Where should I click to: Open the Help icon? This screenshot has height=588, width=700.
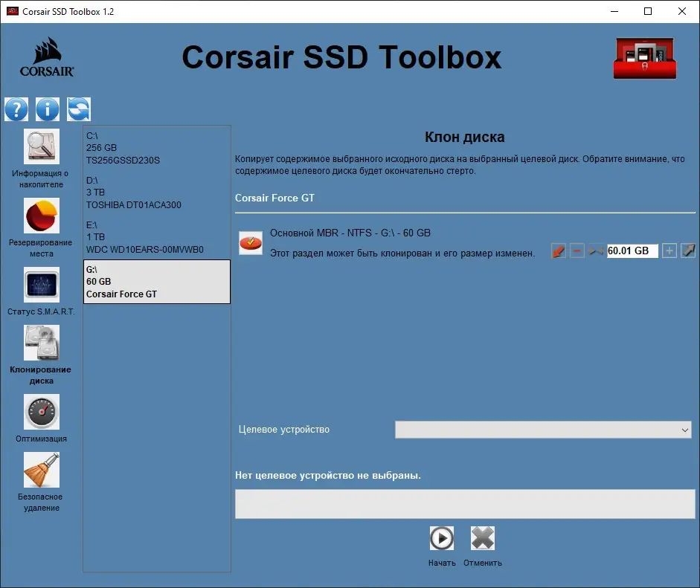[x=16, y=109]
